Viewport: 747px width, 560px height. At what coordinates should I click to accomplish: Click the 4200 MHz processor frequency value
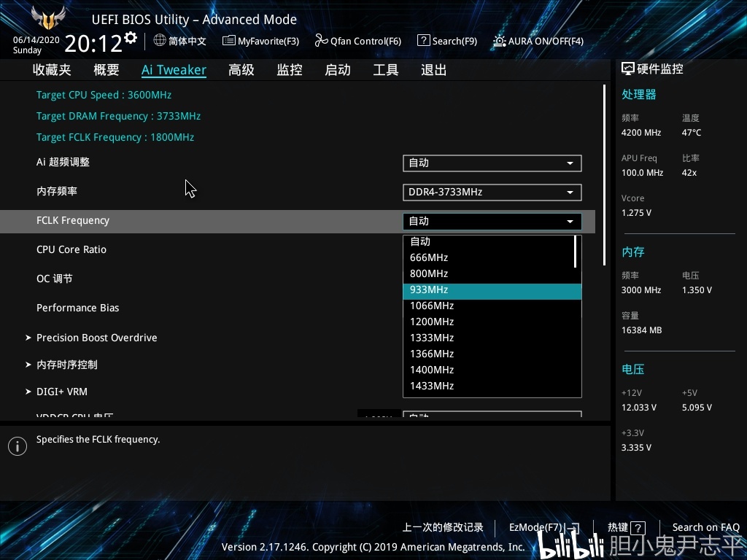[640, 133]
